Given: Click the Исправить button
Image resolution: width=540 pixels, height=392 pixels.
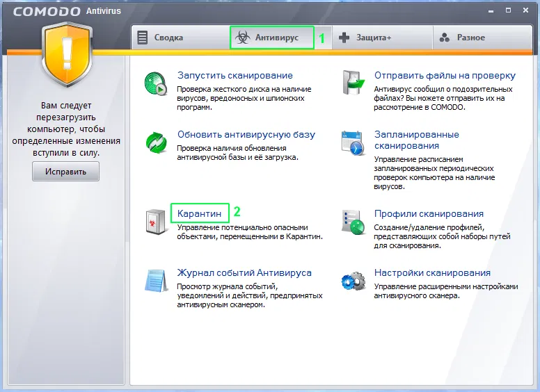Looking at the screenshot, I should pyautogui.click(x=66, y=171).
